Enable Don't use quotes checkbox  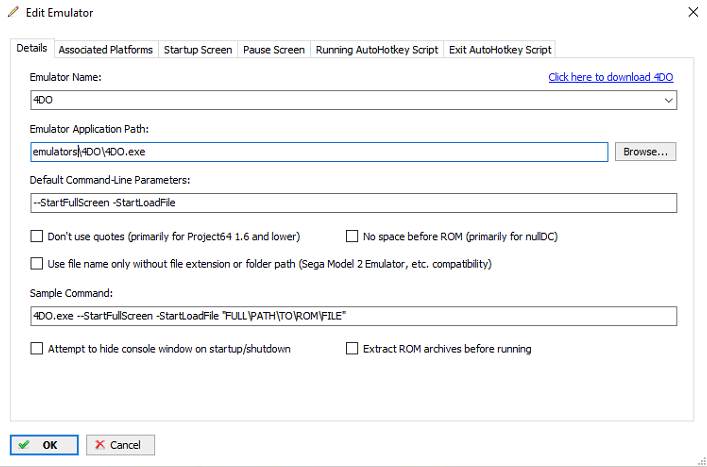[x=37, y=236]
